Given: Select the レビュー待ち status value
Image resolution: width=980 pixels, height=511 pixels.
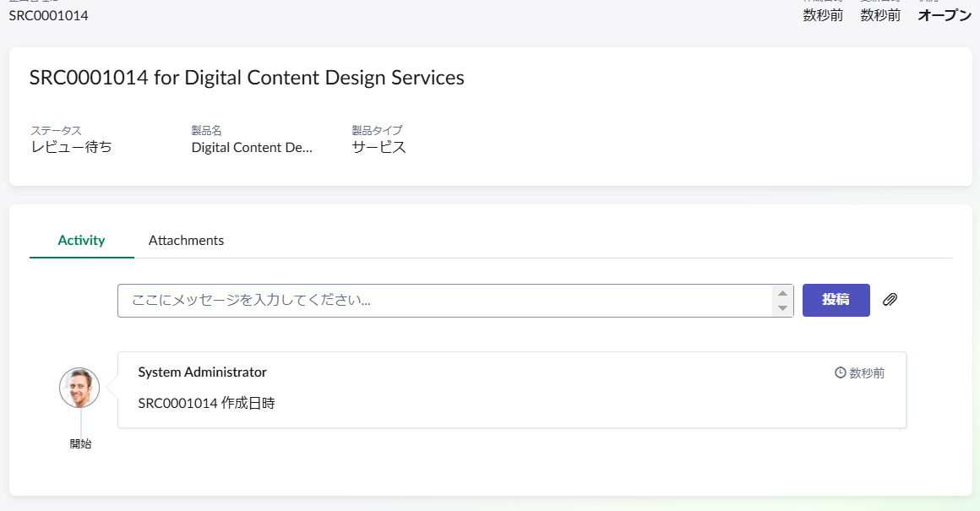Looking at the screenshot, I should (x=71, y=147).
